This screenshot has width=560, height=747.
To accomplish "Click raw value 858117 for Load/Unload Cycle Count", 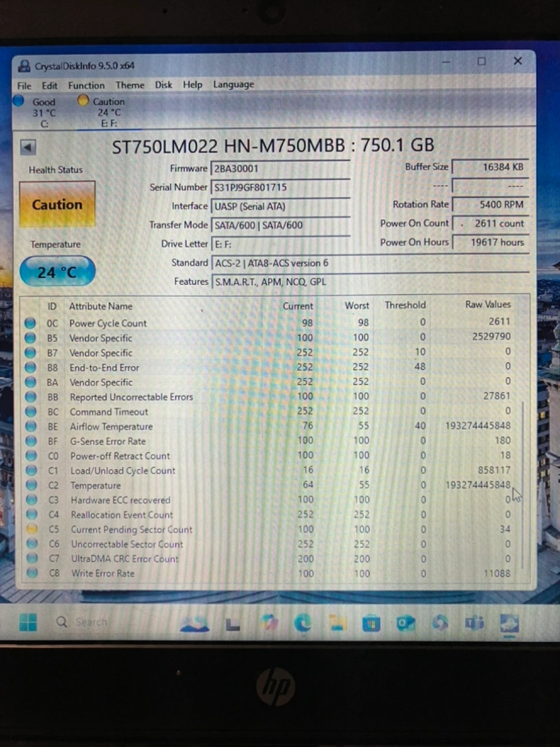I will click(494, 470).
